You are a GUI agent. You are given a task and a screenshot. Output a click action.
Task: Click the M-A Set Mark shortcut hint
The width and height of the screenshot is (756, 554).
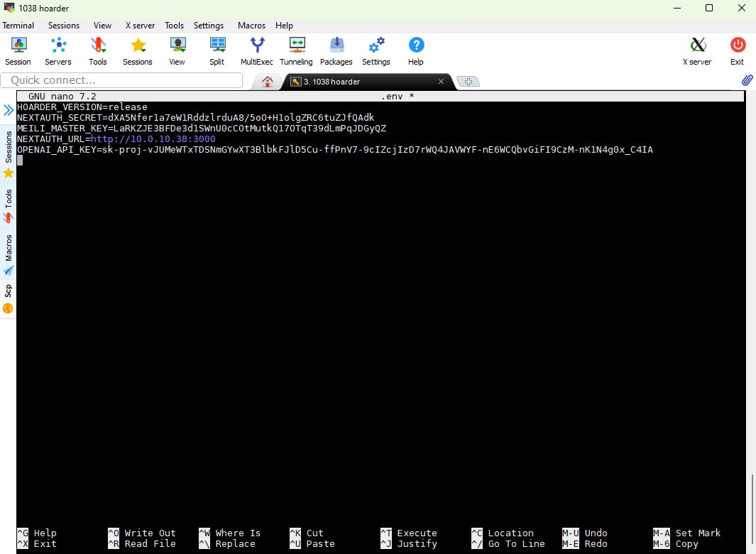point(687,533)
